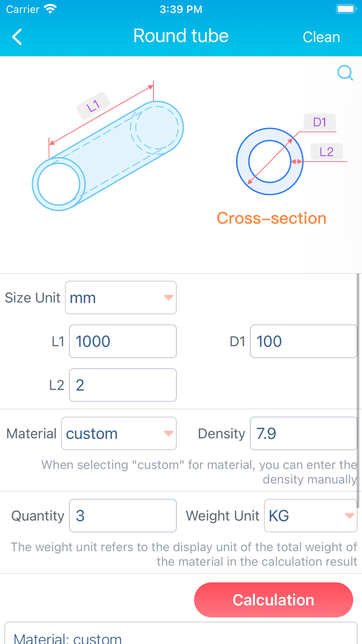
Task: Open the Size Unit dropdown showing mm
Action: pyautogui.click(x=120, y=297)
